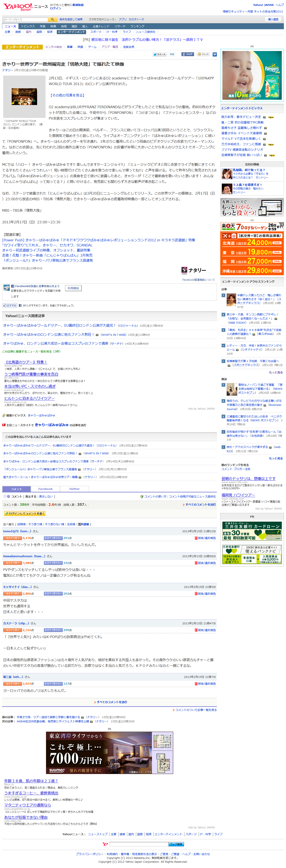Click 私もそう思う on tomo1Q72's comment
The width and height of the screenshot is (286, 868).
click(x=13, y=538)
